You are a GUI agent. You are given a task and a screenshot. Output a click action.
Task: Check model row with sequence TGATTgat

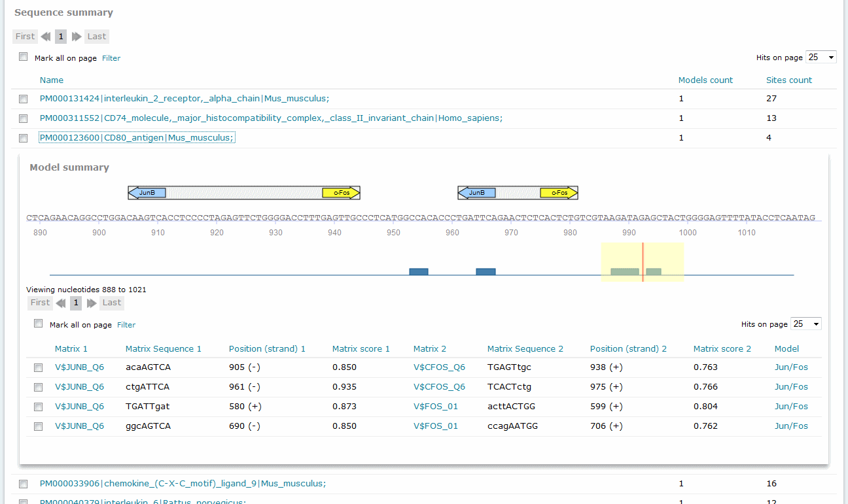[x=39, y=407]
